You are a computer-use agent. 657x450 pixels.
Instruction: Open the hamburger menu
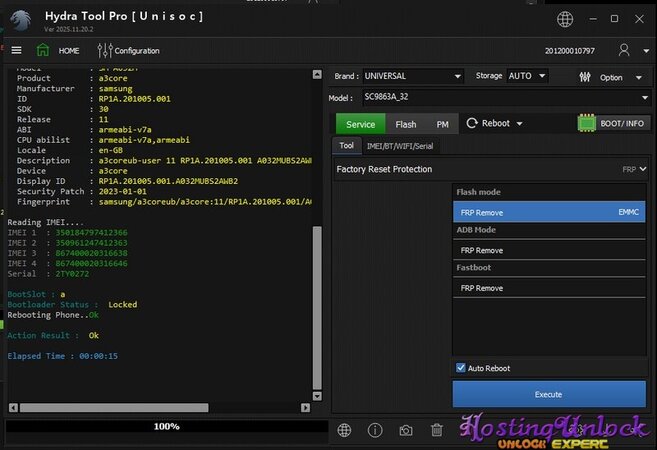coord(16,50)
